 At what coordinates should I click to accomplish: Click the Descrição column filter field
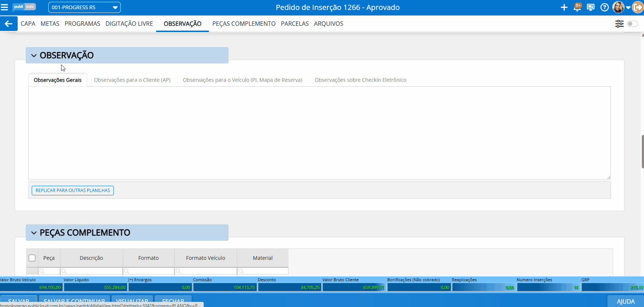(x=91, y=271)
